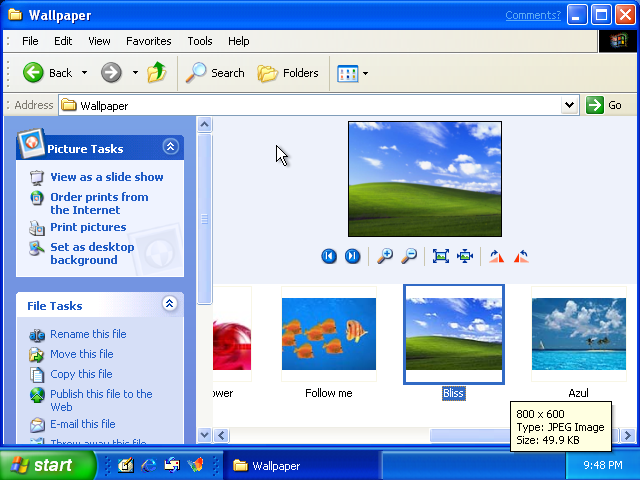The height and width of the screenshot is (480, 640).
Task: Open the File menu
Action: tap(30, 41)
